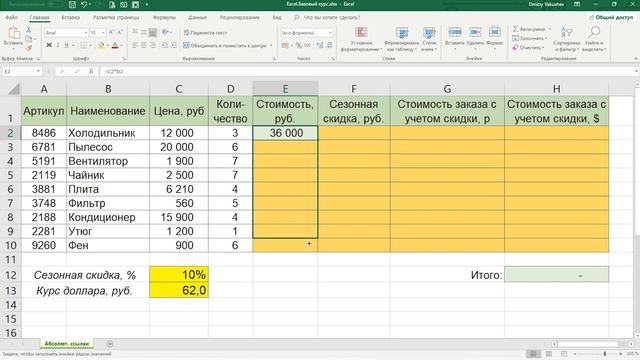The height and width of the screenshot is (360, 640).
Task: Toggle center horizontal alignment
Action: coord(144,45)
